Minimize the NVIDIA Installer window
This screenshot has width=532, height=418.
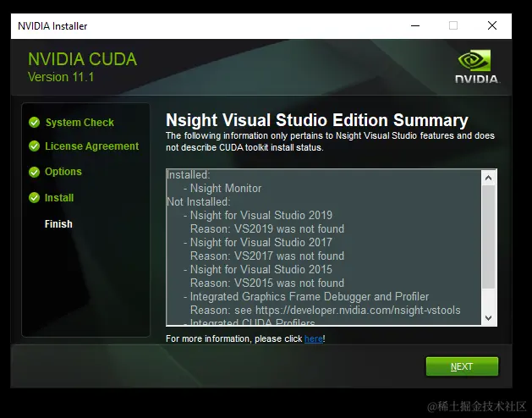pos(415,25)
